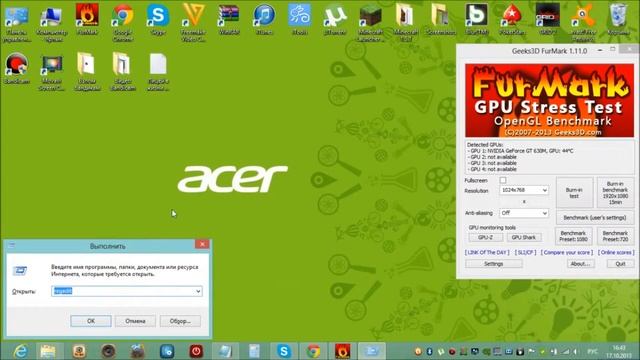Start the Burn-in test in FurMark
Image resolution: width=640 pixels, height=360 pixels.
[574, 193]
